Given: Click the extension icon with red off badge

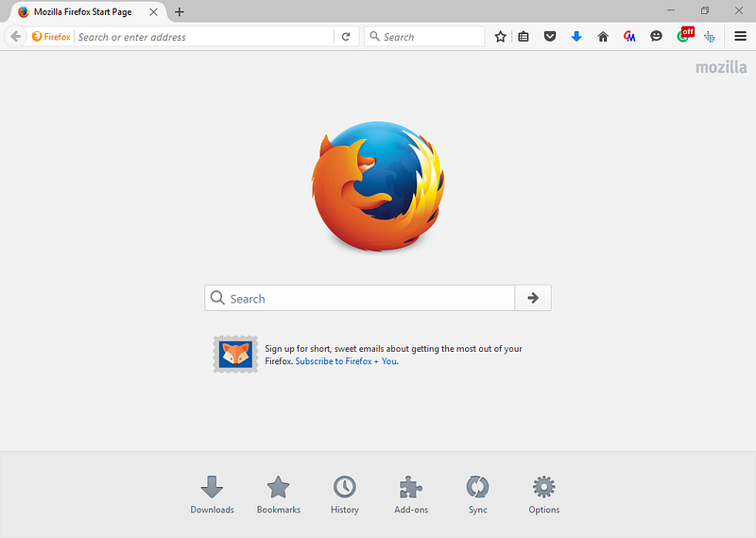Looking at the screenshot, I should 685,35.
